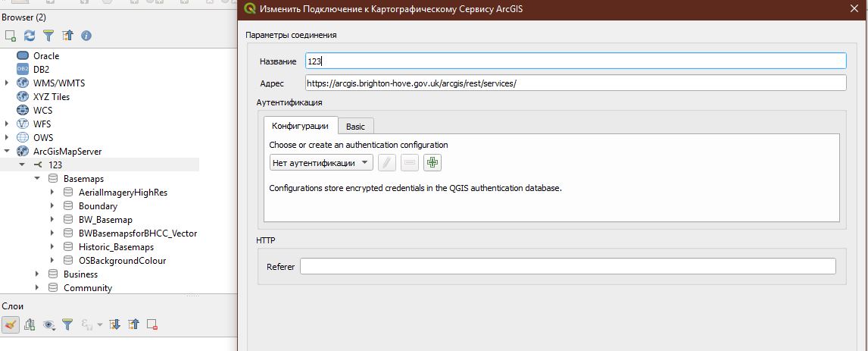The height and width of the screenshot is (351, 868).
Task: Expand the Historic_Basemaps service
Action: [52, 246]
